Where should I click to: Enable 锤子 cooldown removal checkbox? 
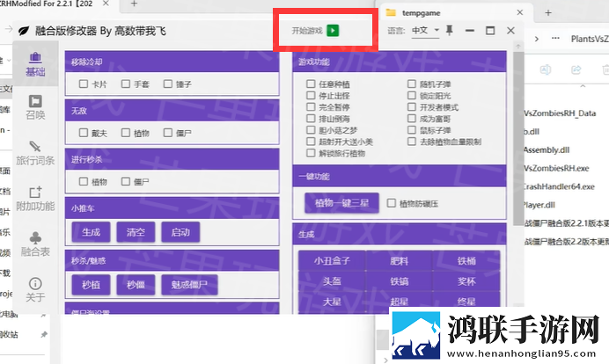(x=168, y=84)
